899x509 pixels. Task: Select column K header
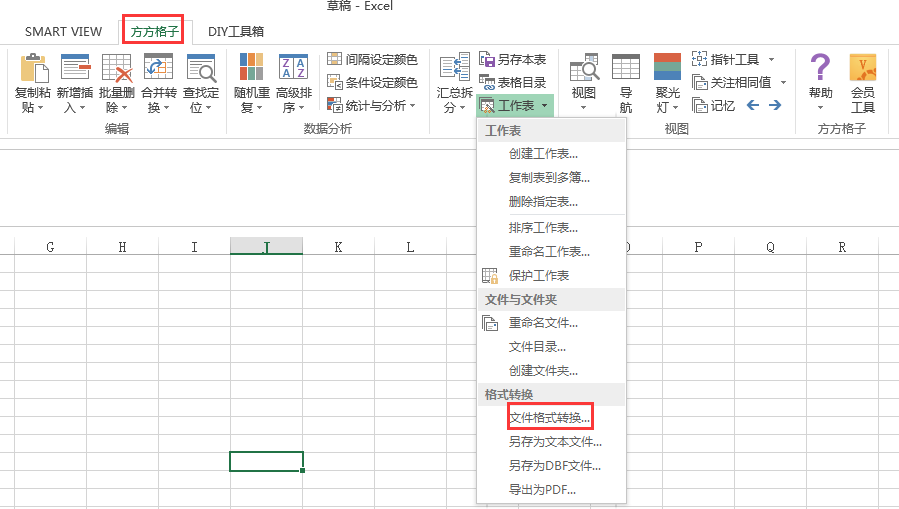(x=338, y=247)
